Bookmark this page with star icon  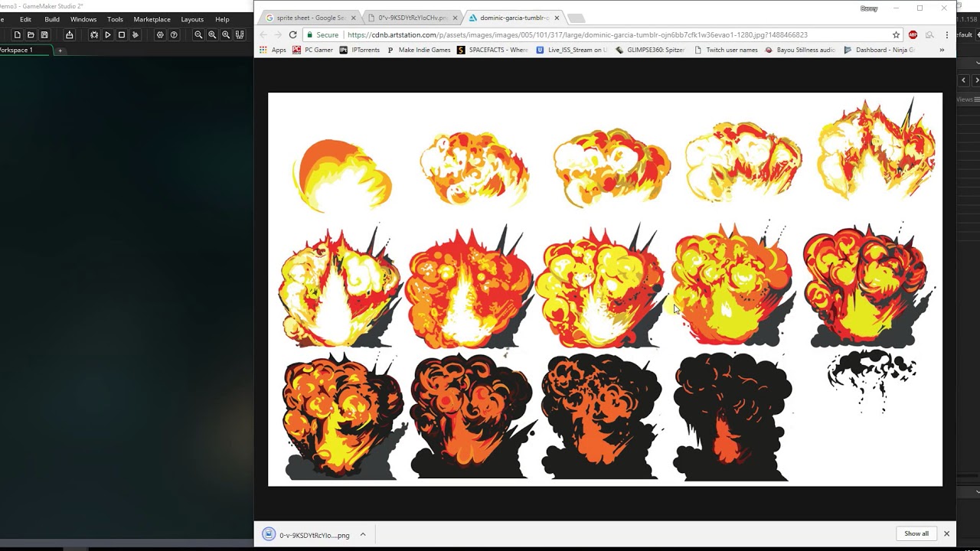coord(896,34)
